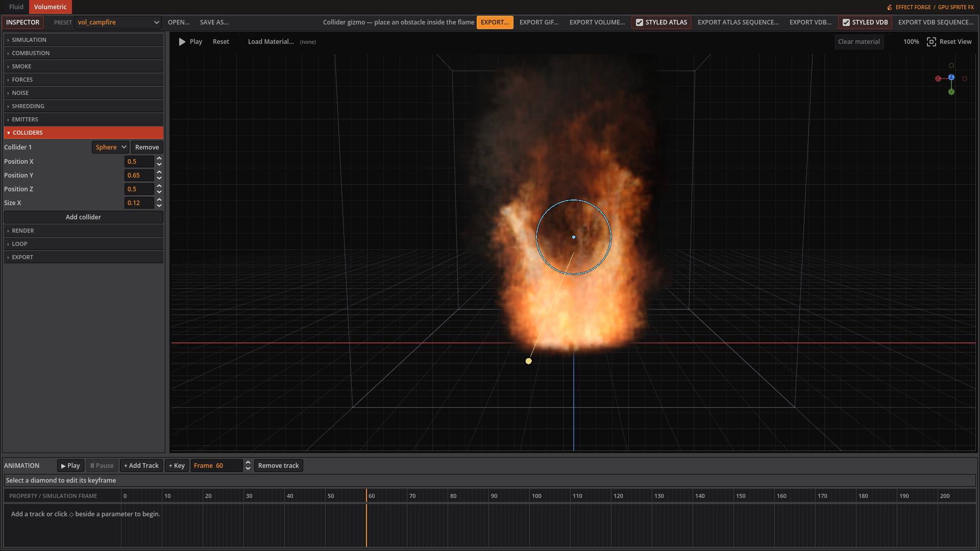Image resolution: width=980 pixels, height=551 pixels.
Task: Expand the Emitters section
Action: [x=84, y=119]
